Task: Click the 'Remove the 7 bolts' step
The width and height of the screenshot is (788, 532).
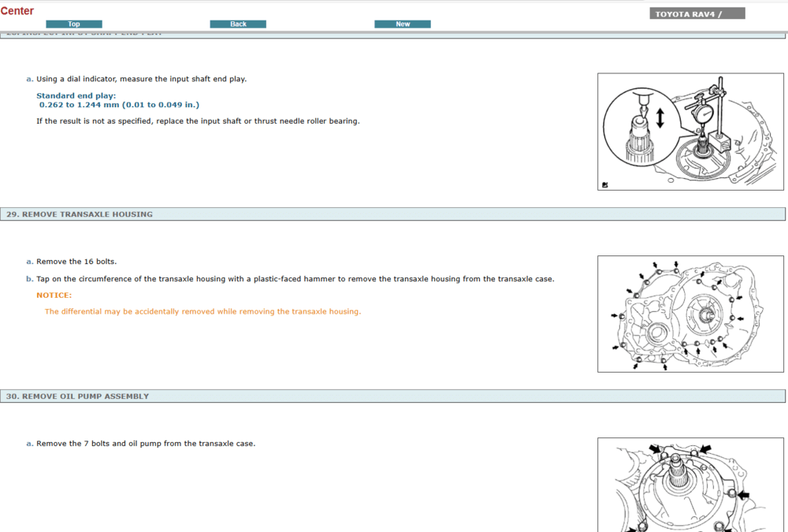Action: (x=145, y=444)
